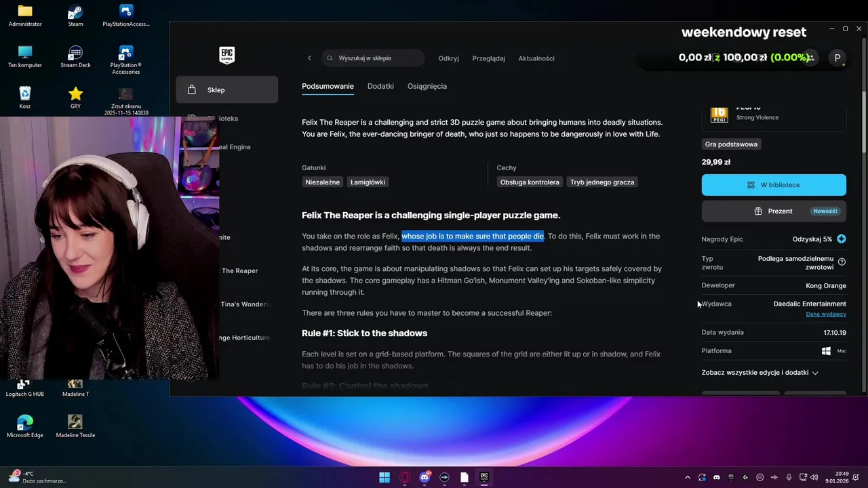Open the blank document app in taskbar
Viewport: 868px width, 488px height.
click(x=465, y=477)
